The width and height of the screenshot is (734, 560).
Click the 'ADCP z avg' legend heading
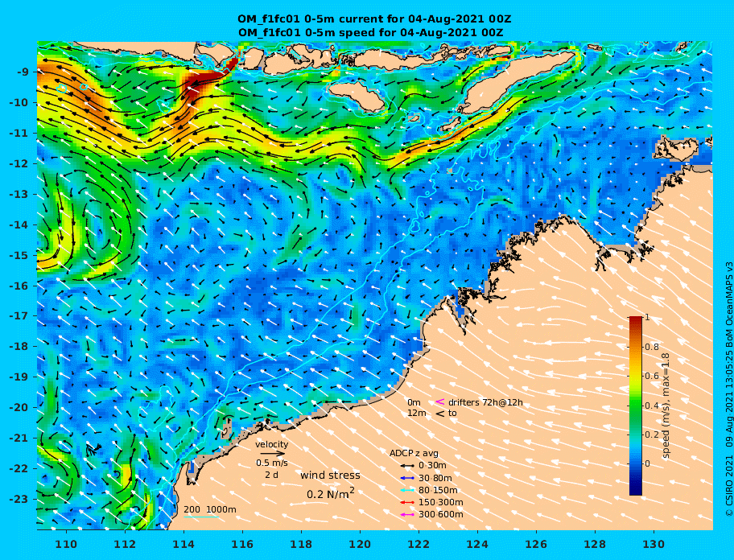tap(414, 453)
